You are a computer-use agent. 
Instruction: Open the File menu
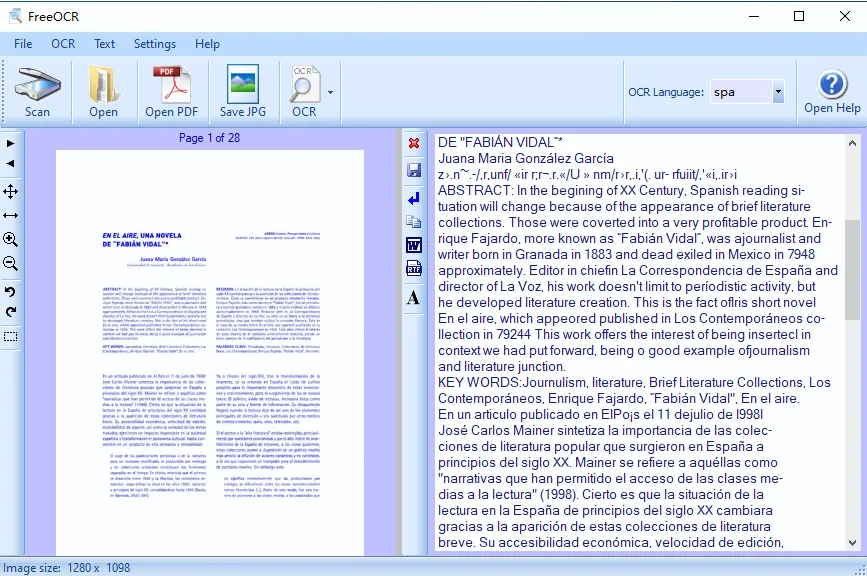click(x=23, y=44)
